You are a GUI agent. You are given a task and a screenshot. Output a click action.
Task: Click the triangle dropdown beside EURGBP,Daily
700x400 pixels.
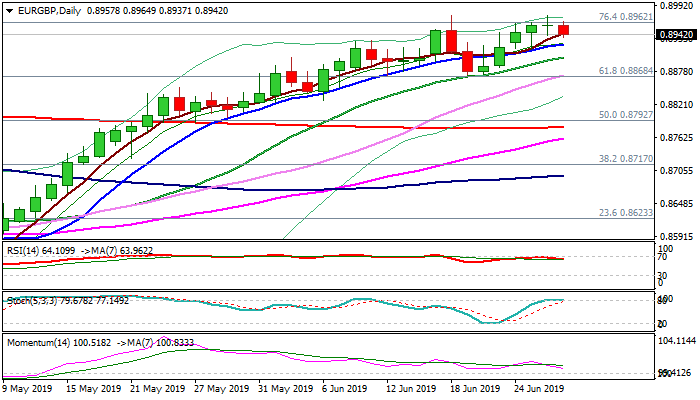click(10, 11)
